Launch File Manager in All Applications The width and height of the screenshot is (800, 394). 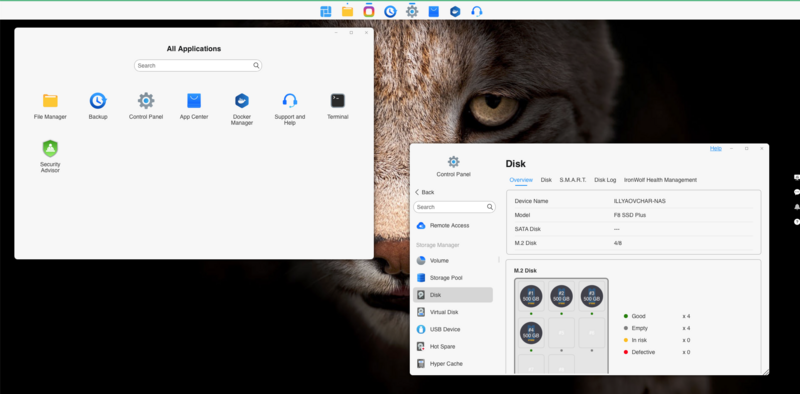tap(50, 106)
